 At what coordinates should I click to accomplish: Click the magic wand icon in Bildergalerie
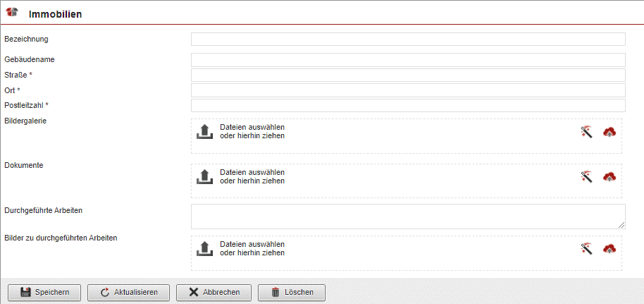586,131
